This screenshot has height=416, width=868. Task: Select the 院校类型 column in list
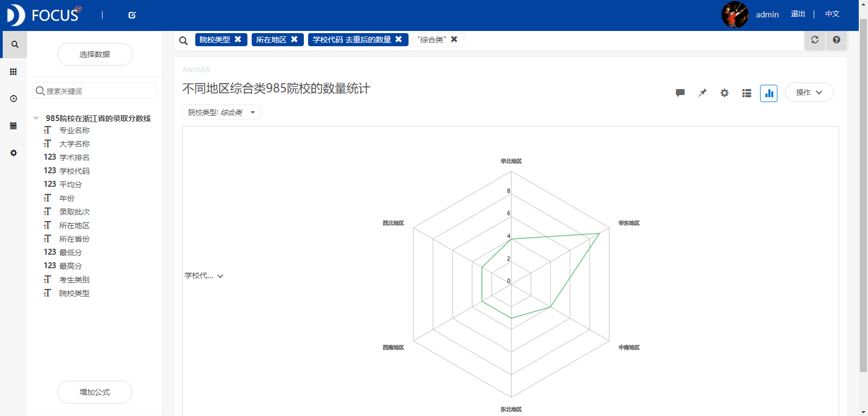(x=74, y=293)
